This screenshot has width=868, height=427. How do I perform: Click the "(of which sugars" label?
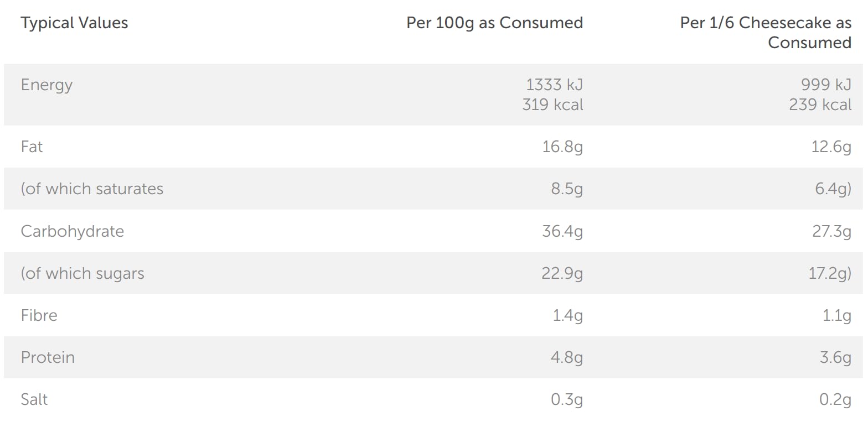(82, 273)
